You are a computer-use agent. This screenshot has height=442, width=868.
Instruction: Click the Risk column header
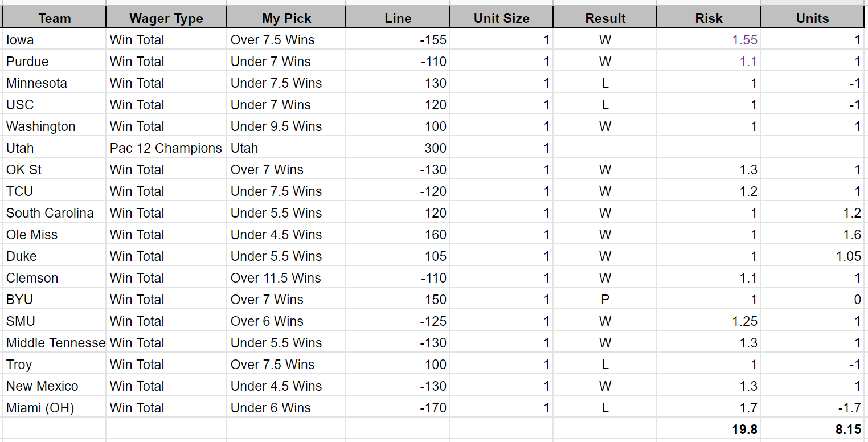point(709,18)
